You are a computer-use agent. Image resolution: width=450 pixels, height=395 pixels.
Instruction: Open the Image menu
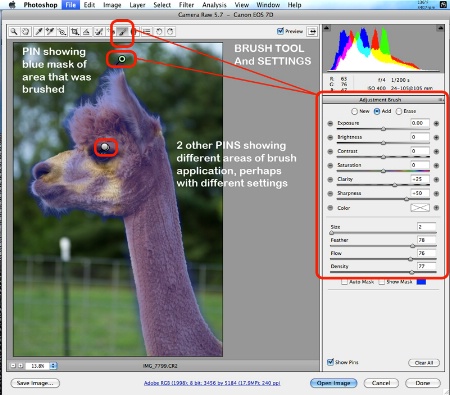(112, 5)
